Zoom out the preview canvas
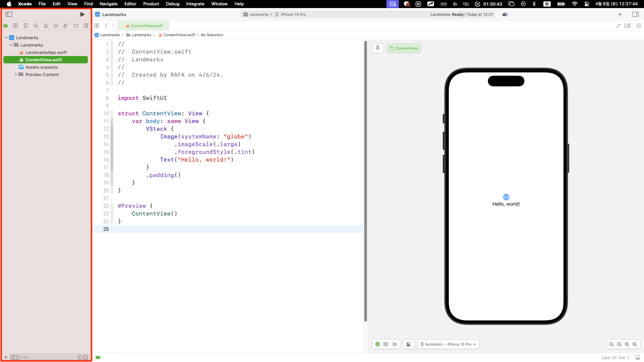 coord(611,344)
